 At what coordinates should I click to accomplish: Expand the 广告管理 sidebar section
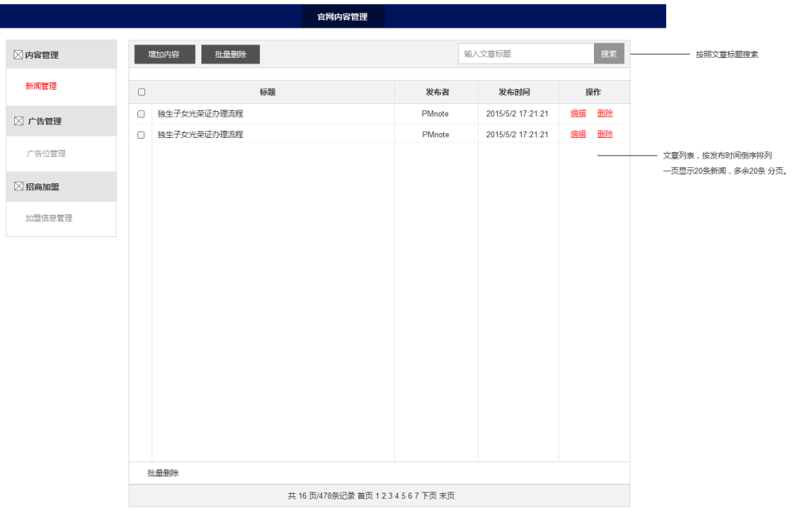(44, 121)
